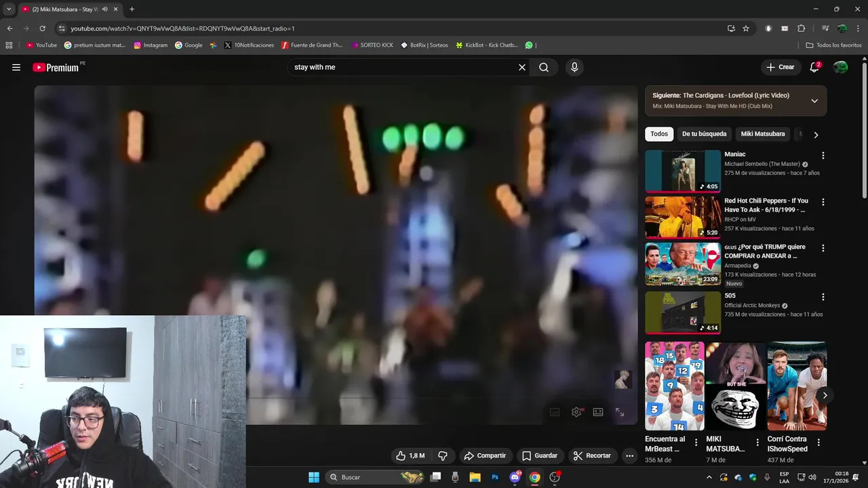Click the browser address bar URL
The width and height of the screenshot is (868, 488).
[182, 28]
